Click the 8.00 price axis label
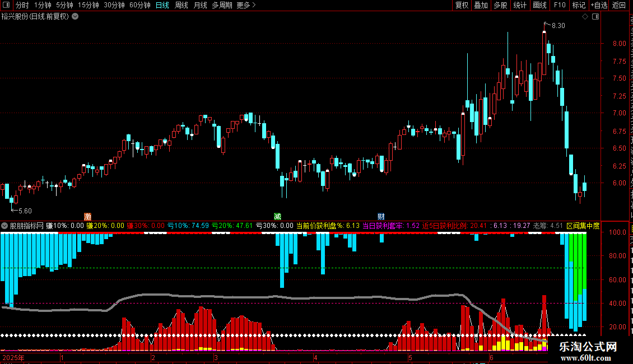This screenshot has height=364, width=633. click(x=619, y=44)
